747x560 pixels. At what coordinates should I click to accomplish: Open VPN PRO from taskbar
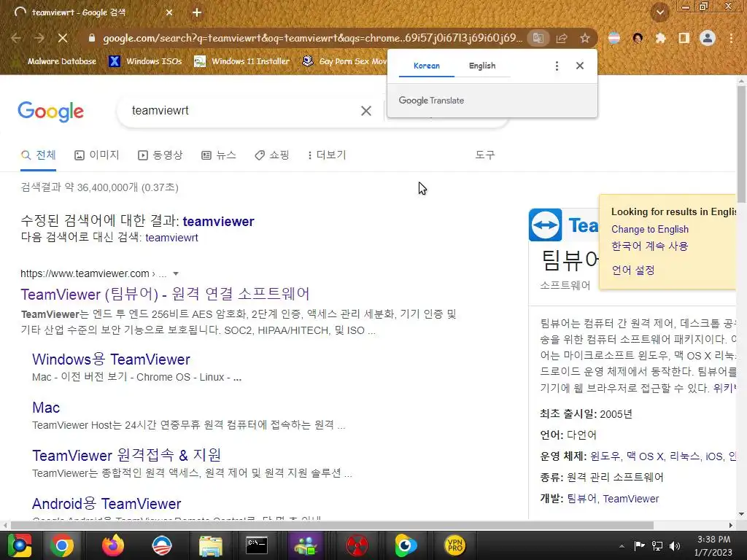[x=455, y=545]
